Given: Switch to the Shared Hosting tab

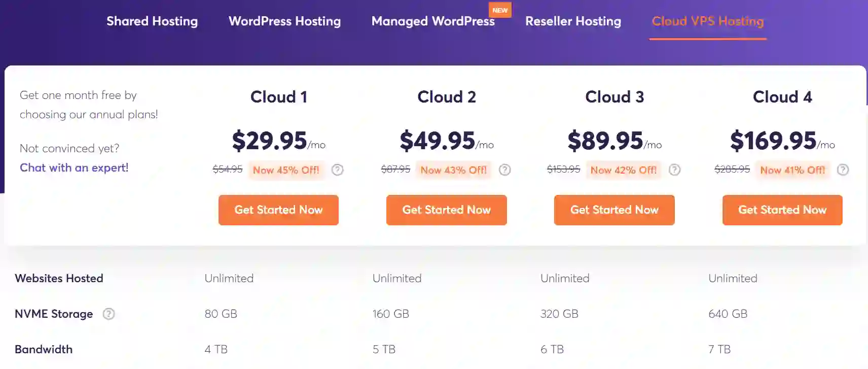Looking at the screenshot, I should [x=152, y=21].
